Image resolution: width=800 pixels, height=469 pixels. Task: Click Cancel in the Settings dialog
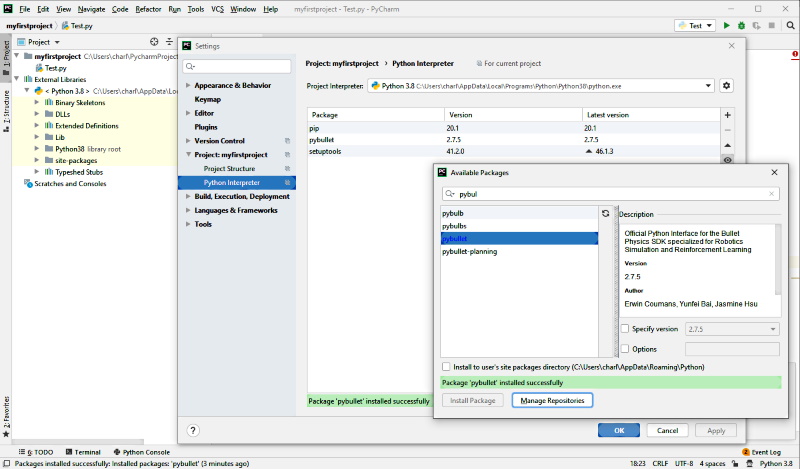pos(667,430)
